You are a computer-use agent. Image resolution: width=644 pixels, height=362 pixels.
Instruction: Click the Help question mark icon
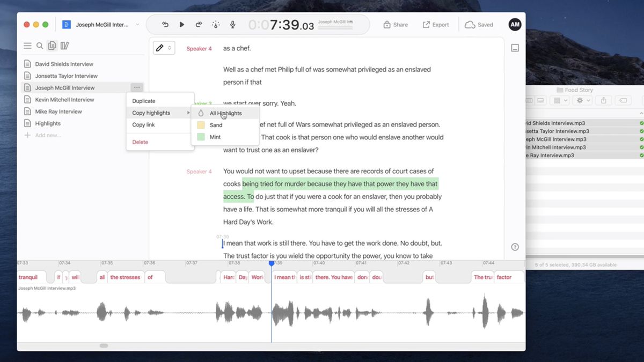[515, 247]
